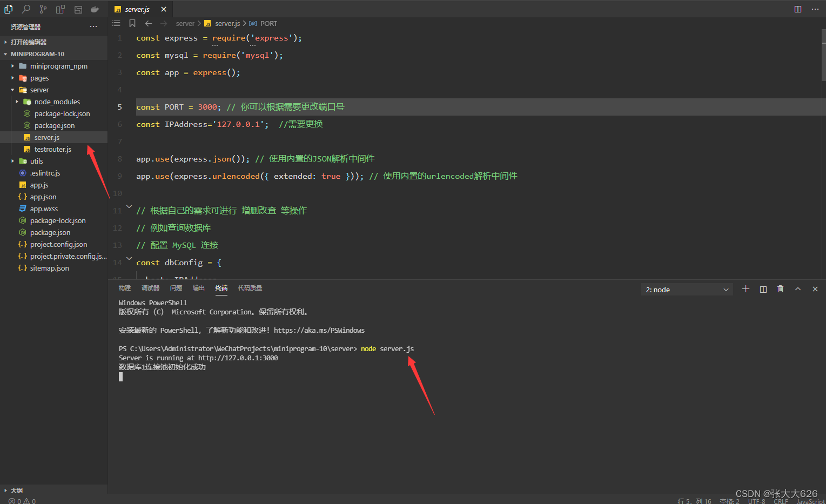Open the Explorer view in the activity bar
This screenshot has width=826, height=504.
coord(8,9)
